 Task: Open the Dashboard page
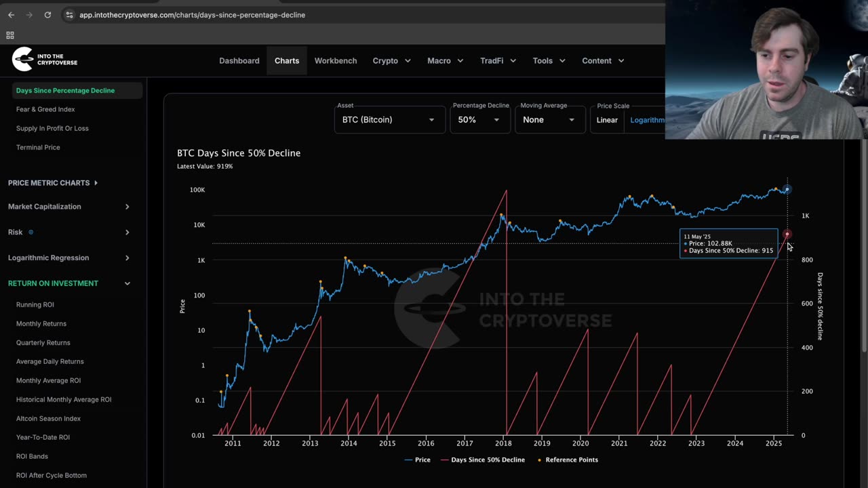pyautogui.click(x=239, y=61)
